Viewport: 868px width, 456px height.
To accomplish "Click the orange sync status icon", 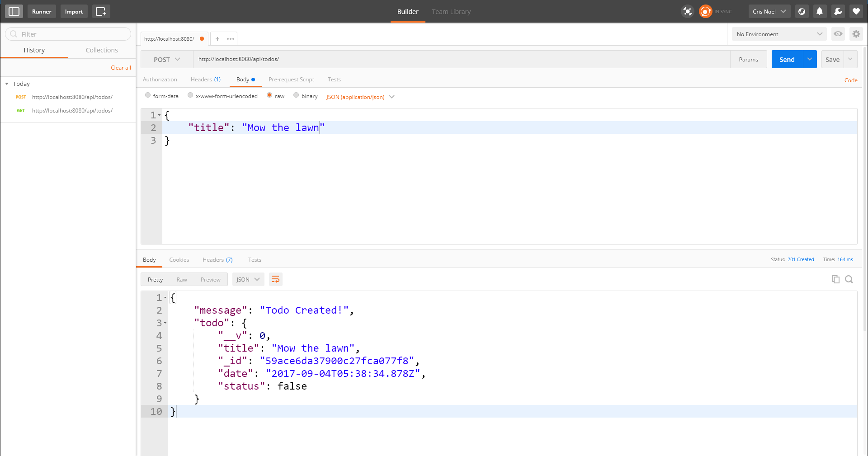I will 705,11.
